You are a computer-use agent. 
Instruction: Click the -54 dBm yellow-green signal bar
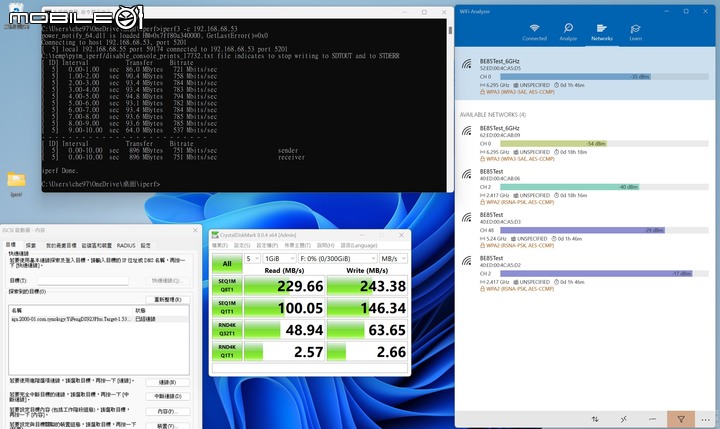click(x=553, y=144)
